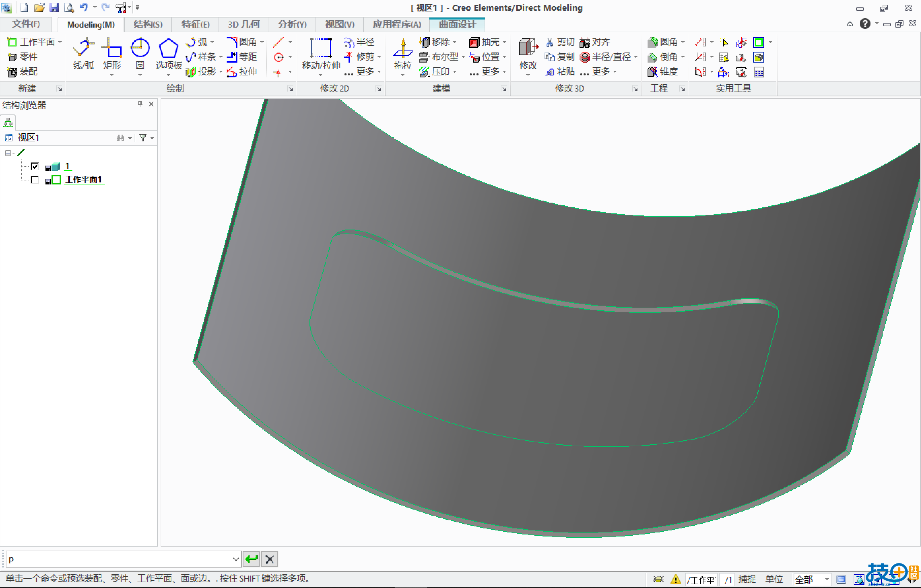Open the 工作平面 dropdown arrow
921x588 pixels.
60,42
